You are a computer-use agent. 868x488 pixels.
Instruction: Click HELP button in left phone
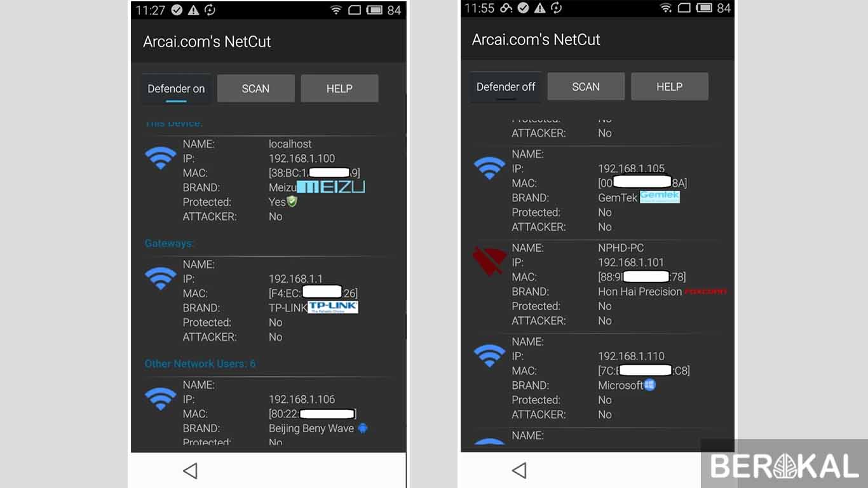339,88
